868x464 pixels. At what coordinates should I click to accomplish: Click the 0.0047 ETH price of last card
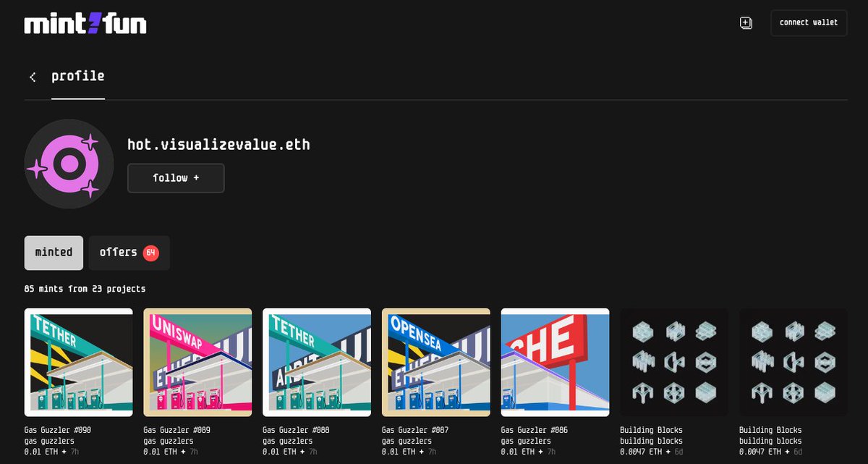pyautogui.click(x=762, y=452)
